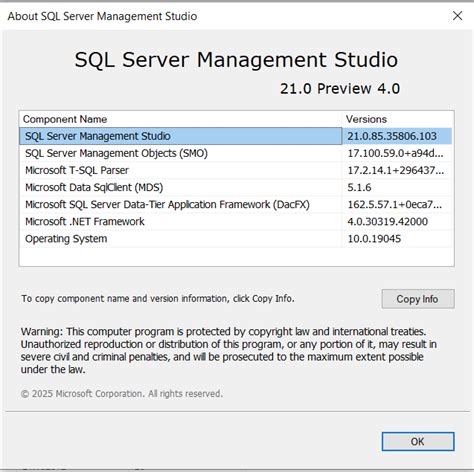Click version value 5.1.6
The height and width of the screenshot is (472, 474).
pos(359,187)
